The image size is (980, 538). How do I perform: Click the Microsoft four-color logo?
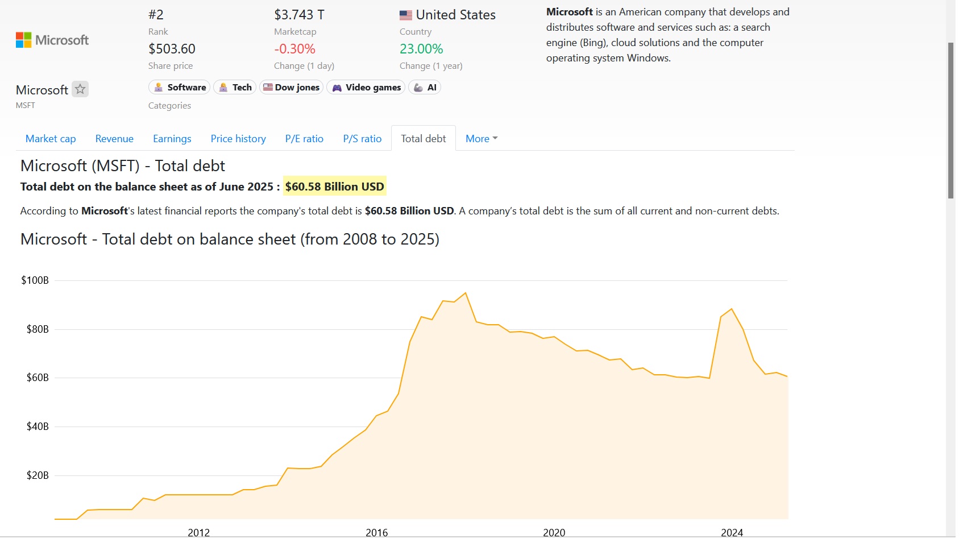(24, 40)
